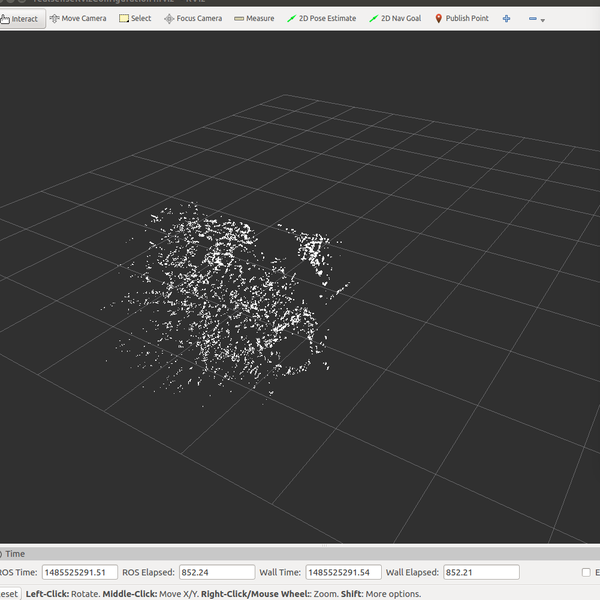Image resolution: width=600 pixels, height=600 pixels.
Task: Enable the Publish Point tool
Action: click(461, 19)
